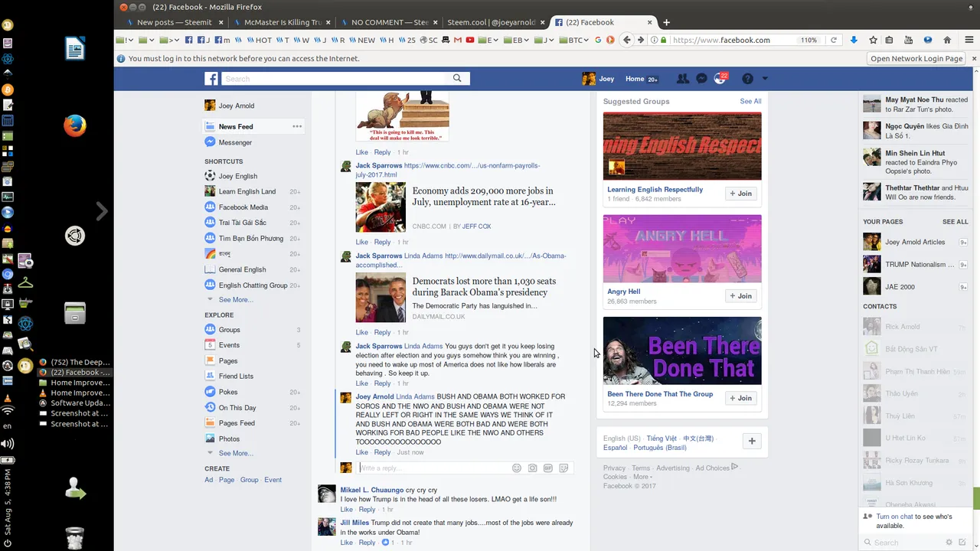Screen dimensions: 980x551
Task: Click the GIF icon in the reply box
Action: pyautogui.click(x=548, y=468)
